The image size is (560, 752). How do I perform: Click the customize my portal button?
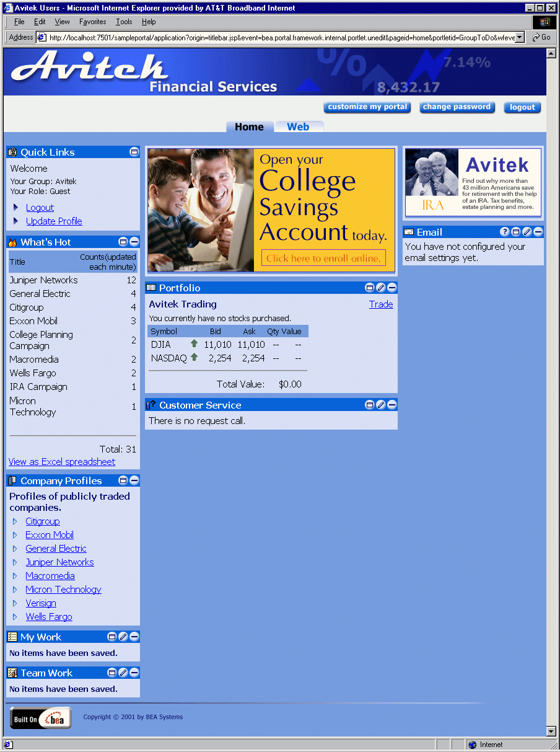[367, 107]
